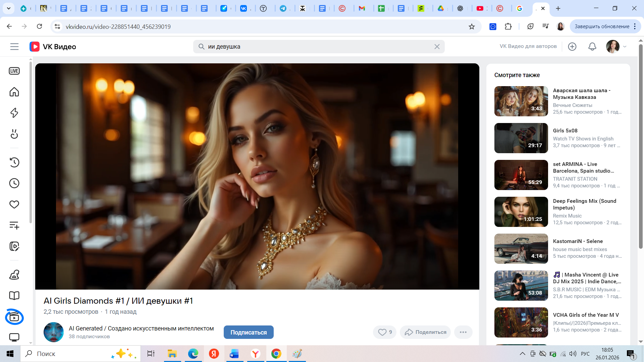Expand the profile account menu
The width and height of the screenshot is (644, 362).
click(616, 47)
